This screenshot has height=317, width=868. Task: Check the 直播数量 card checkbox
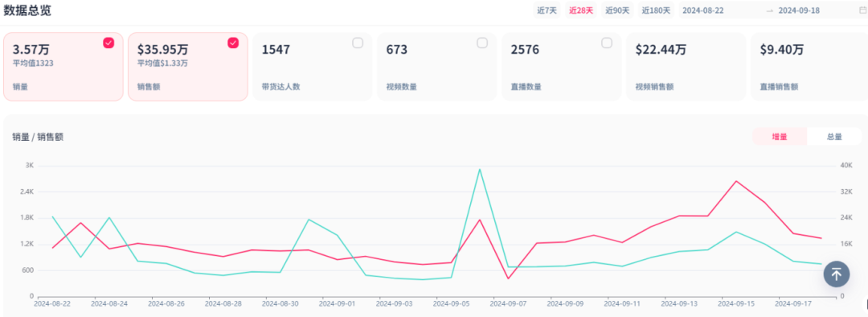click(607, 43)
